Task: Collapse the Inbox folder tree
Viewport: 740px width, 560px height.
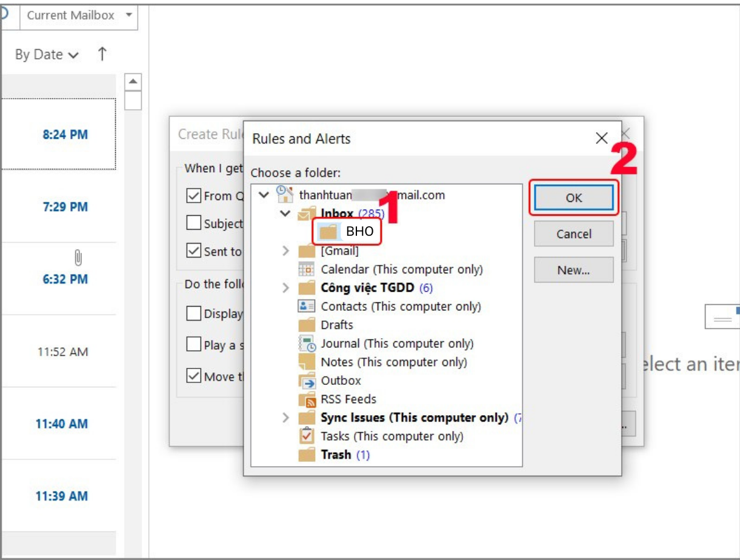Action: [x=286, y=214]
